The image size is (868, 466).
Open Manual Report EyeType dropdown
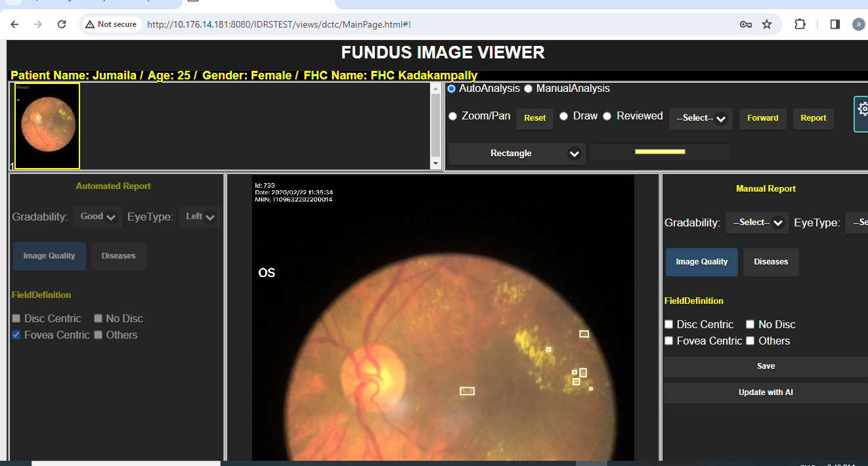[856, 223]
